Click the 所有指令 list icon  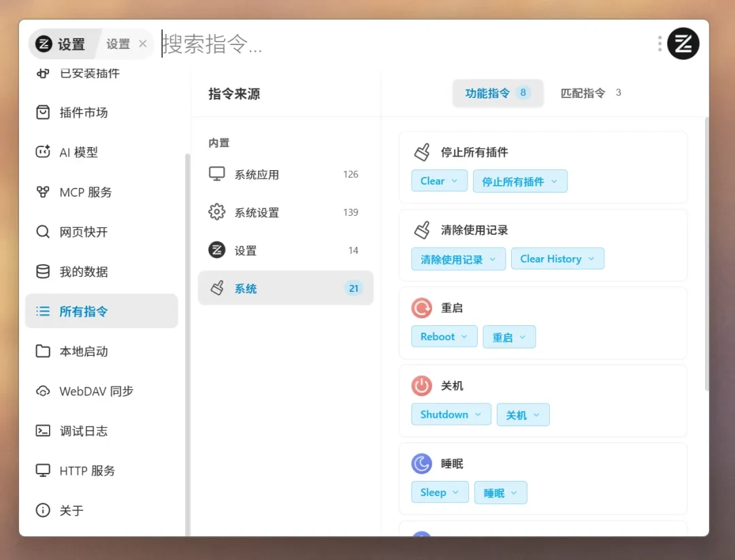pos(43,311)
